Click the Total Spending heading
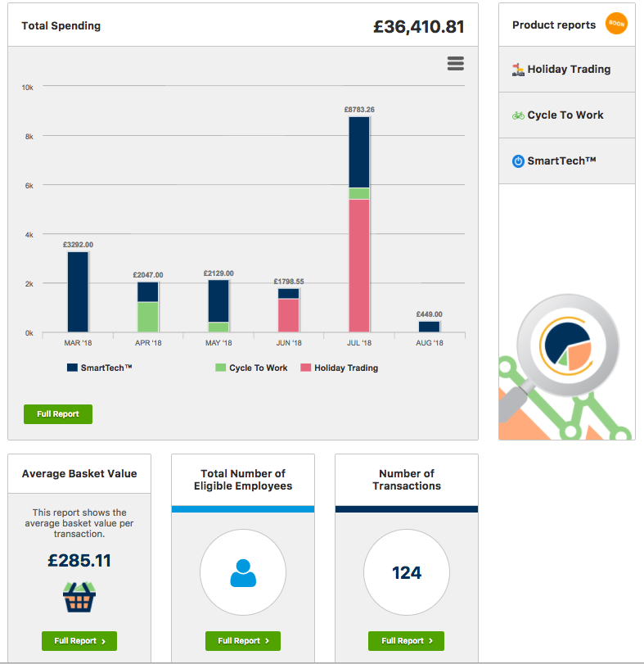The height and width of the screenshot is (664, 644). pyautogui.click(x=61, y=26)
